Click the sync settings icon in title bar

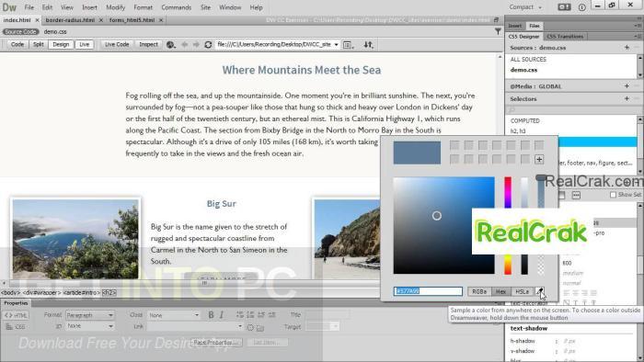pyautogui.click(x=564, y=7)
